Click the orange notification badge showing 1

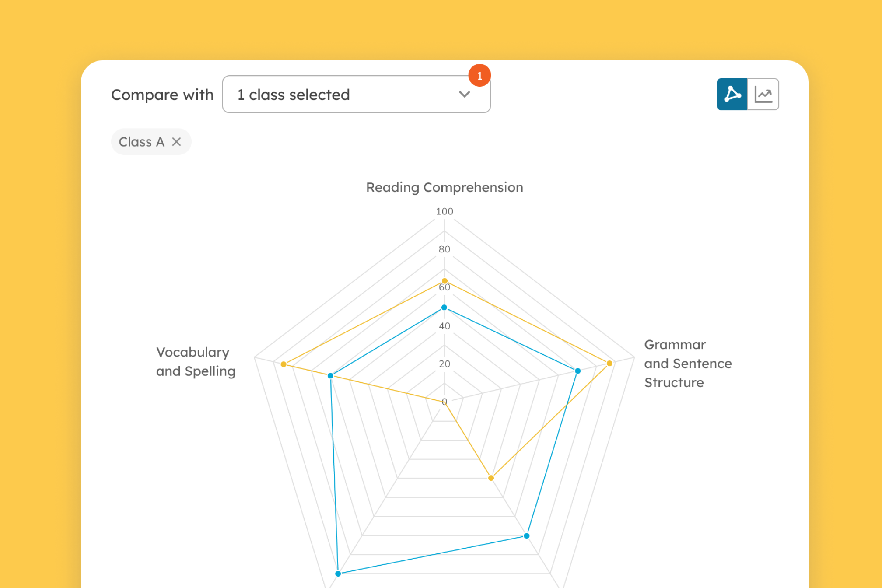(x=479, y=76)
